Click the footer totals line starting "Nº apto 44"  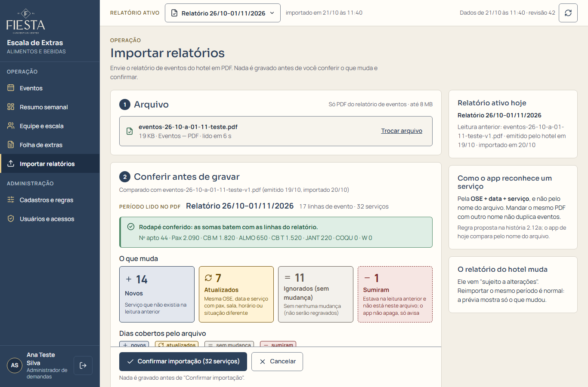click(256, 238)
